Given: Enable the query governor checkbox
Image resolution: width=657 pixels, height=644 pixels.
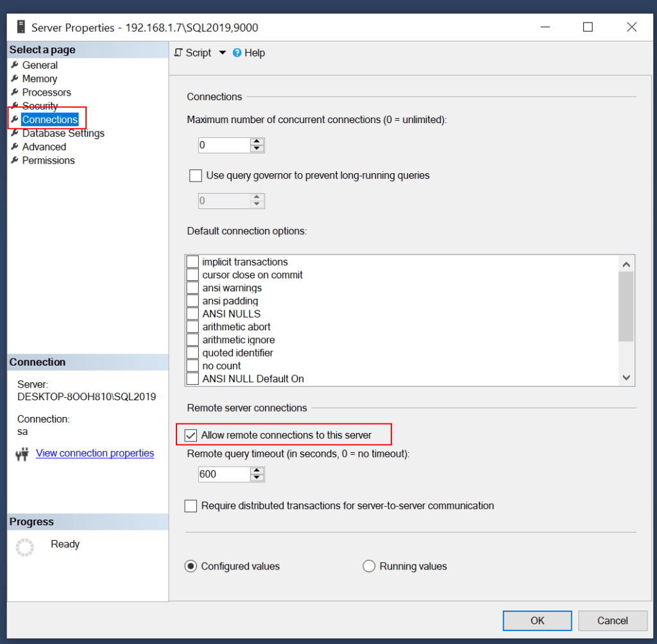Looking at the screenshot, I should coord(196,175).
